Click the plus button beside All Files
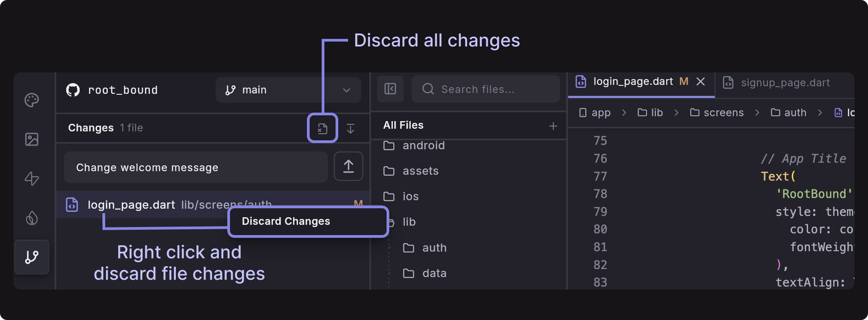This screenshot has width=868, height=320. pos(553,126)
